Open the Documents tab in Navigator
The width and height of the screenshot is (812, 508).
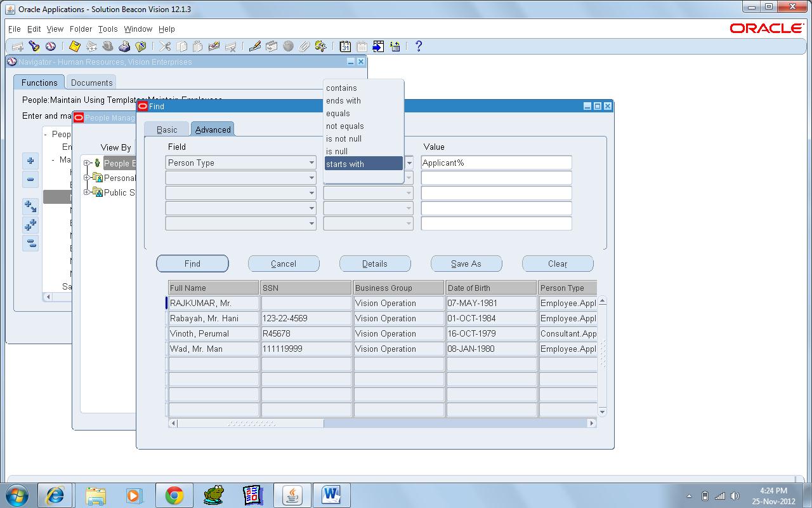pos(91,82)
